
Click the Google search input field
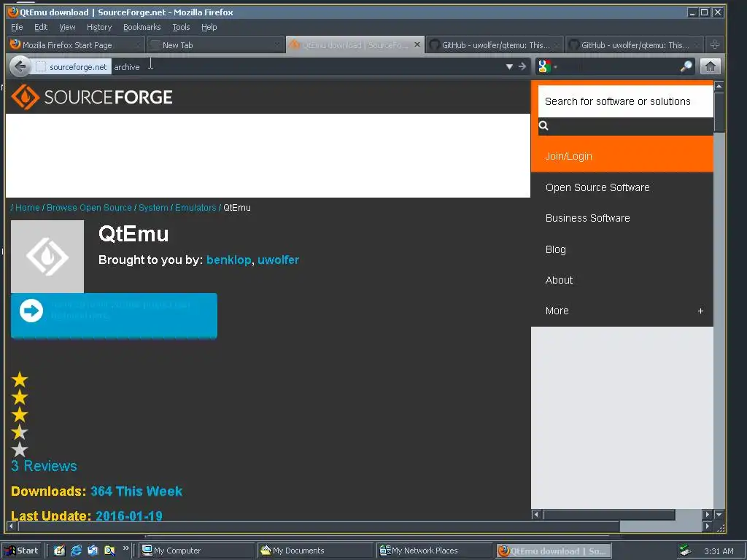619,66
